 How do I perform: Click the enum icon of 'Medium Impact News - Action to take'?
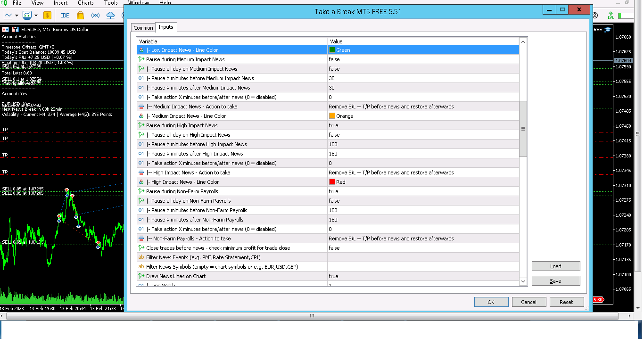(141, 107)
